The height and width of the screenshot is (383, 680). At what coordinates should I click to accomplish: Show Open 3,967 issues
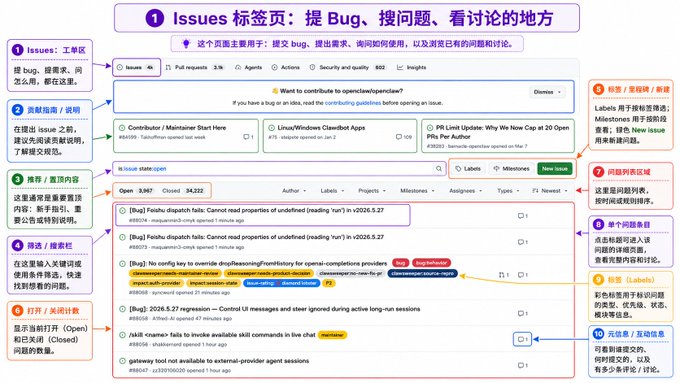click(136, 191)
